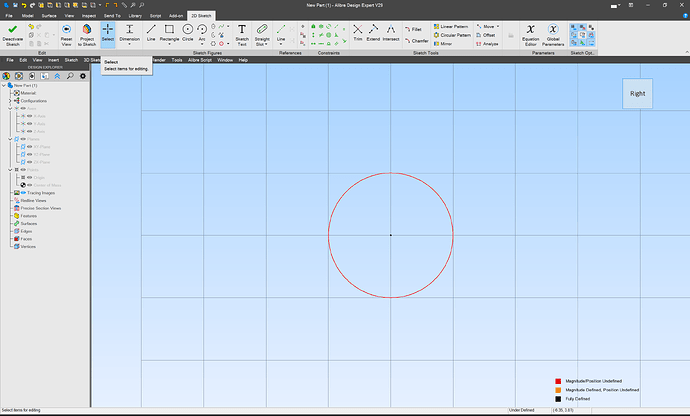
Task: Click the Deactivate Sketch checkmark icon
Action: tap(12, 29)
